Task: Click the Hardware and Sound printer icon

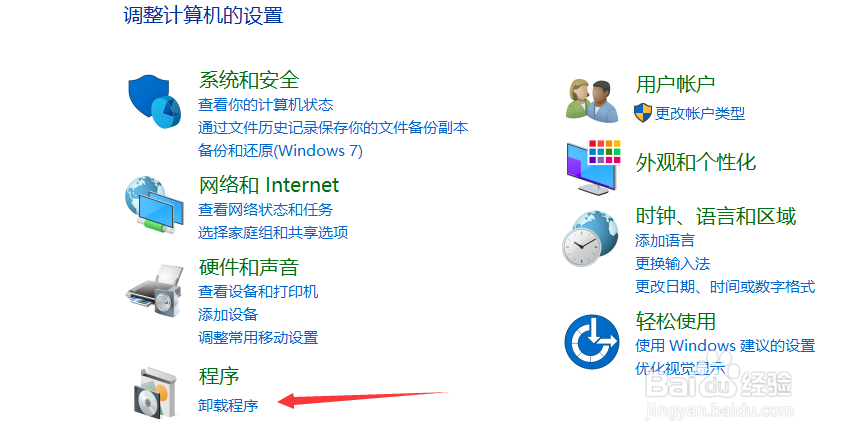Action: [155, 290]
